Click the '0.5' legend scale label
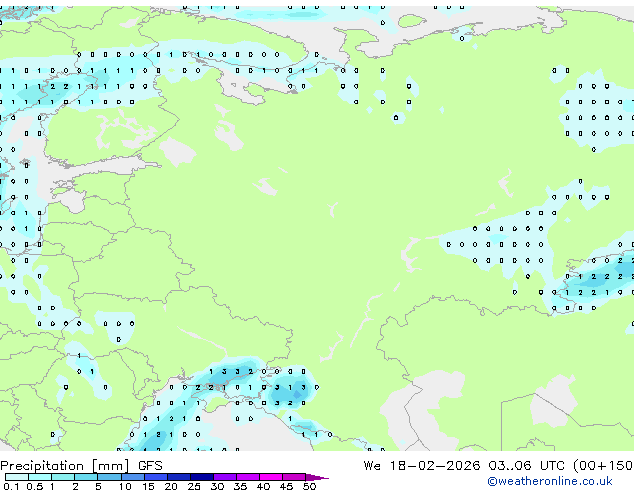 click(x=35, y=486)
